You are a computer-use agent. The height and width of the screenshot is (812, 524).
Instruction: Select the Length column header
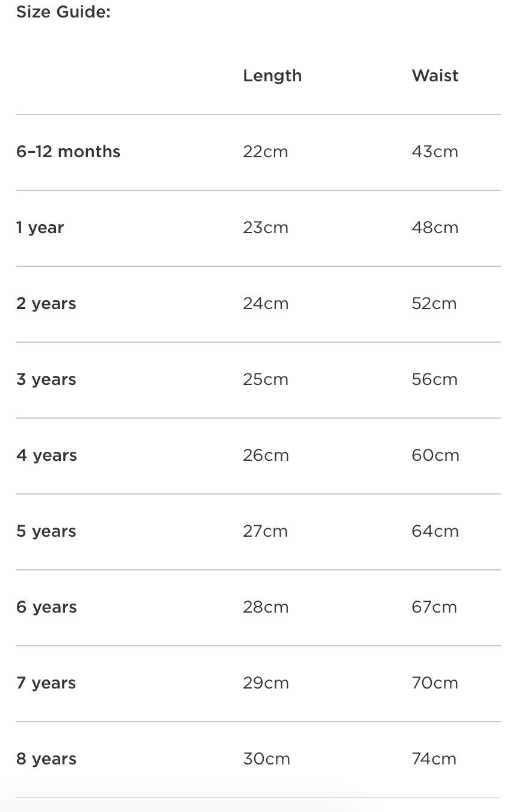tap(272, 76)
